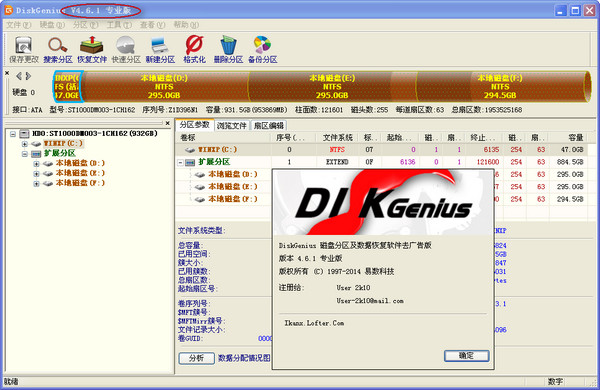Open the 恢复文件 recover files tool
The height and width of the screenshot is (390, 600).
(x=92, y=50)
